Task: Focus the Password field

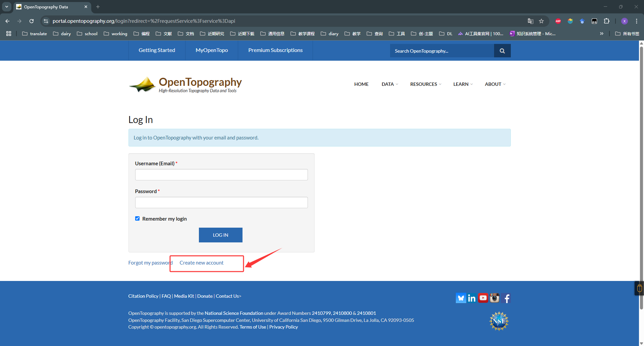Action: (x=221, y=203)
